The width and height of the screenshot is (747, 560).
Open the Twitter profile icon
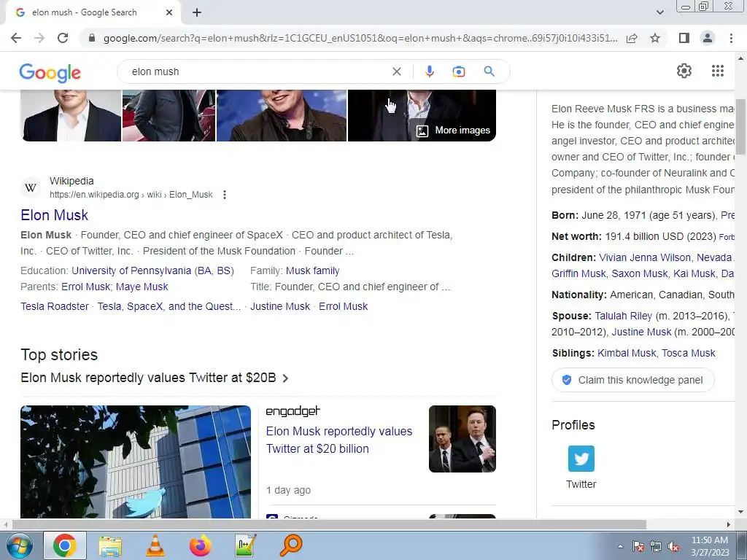click(581, 459)
